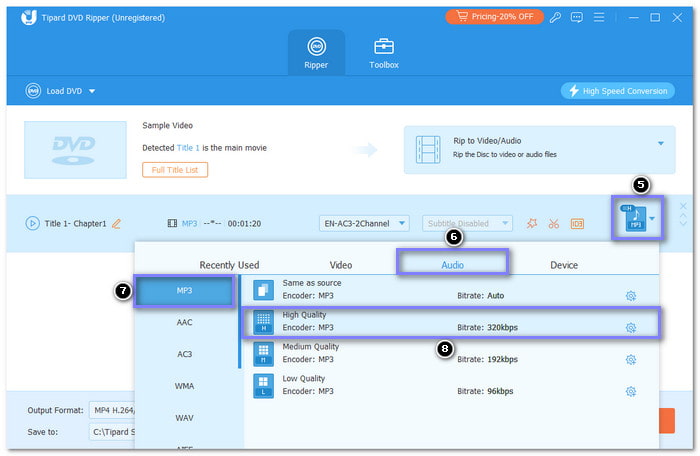This screenshot has height=456, width=700.
Task: Switch to the Device tab
Action: pos(564,265)
